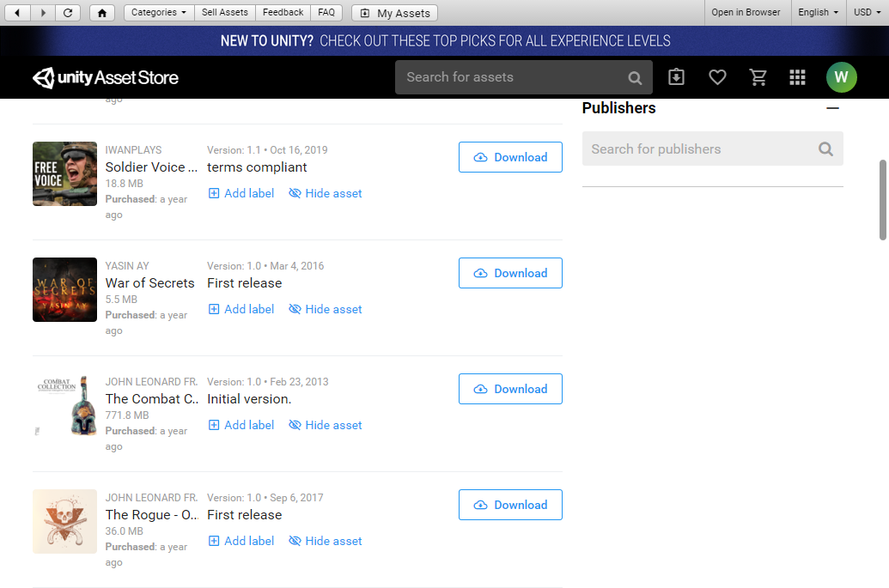Add label to Soldier Voice asset
The image size is (889, 588).
click(241, 193)
